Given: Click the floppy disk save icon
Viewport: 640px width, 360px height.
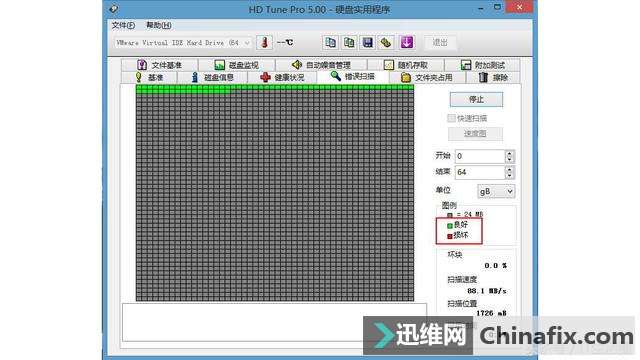Looking at the screenshot, I should click(x=368, y=42).
